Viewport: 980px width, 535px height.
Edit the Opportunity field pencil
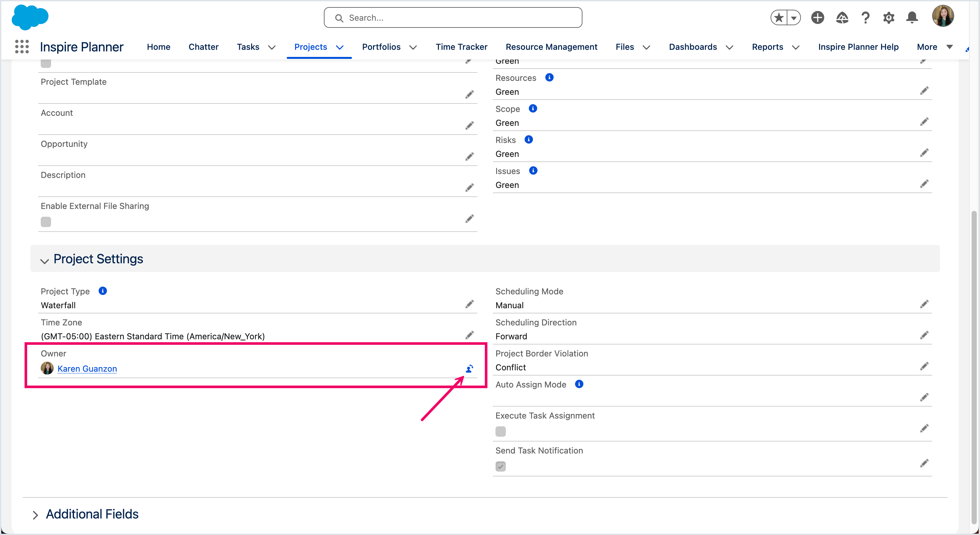pyautogui.click(x=469, y=157)
